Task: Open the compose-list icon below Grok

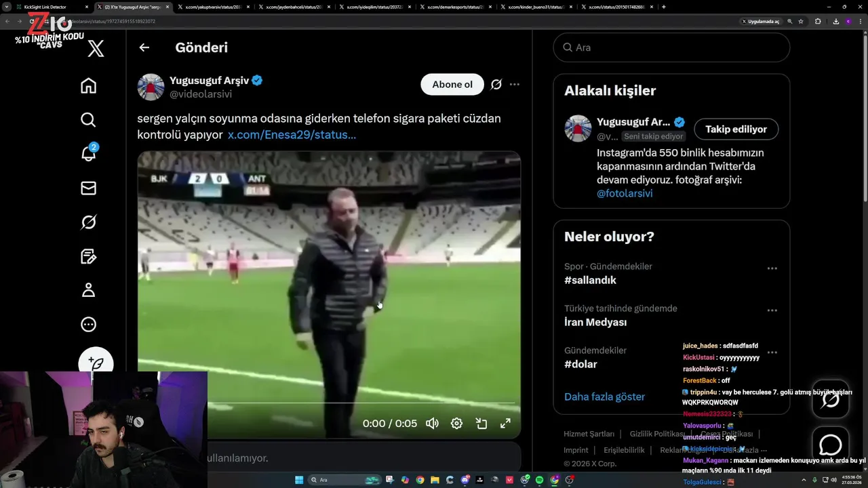Action: 88,256
